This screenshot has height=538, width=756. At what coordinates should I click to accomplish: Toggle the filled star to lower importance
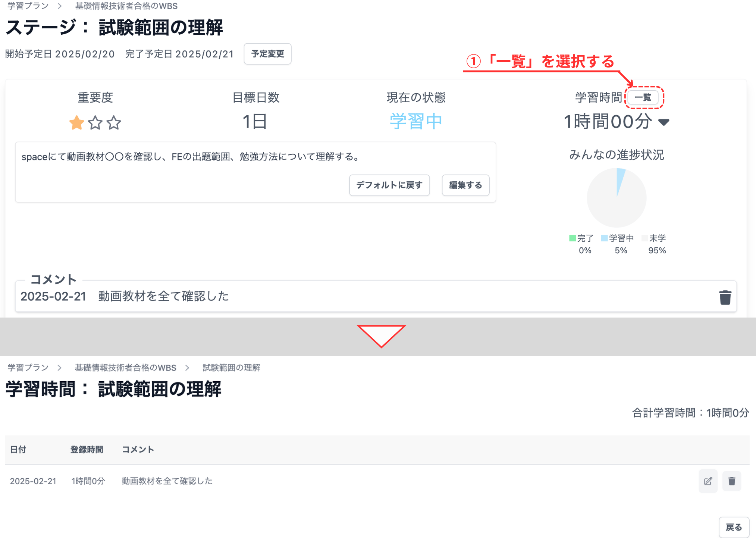(76, 122)
